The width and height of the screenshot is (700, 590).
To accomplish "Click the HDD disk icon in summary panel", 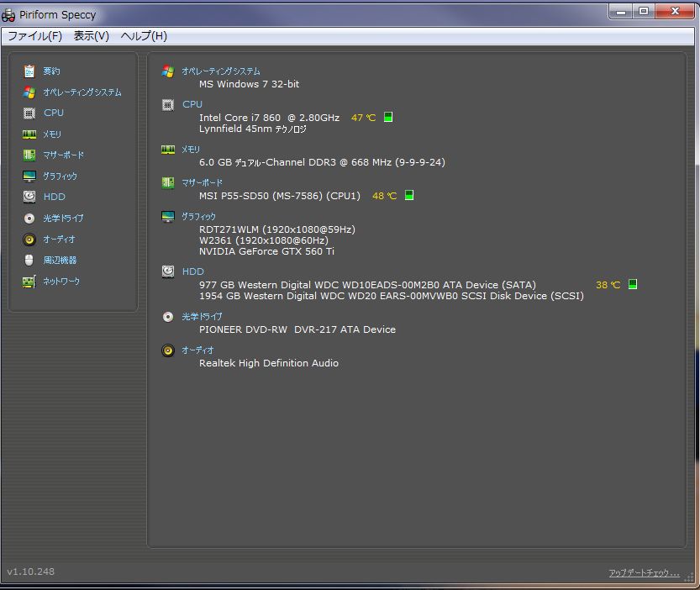I will 168,271.
